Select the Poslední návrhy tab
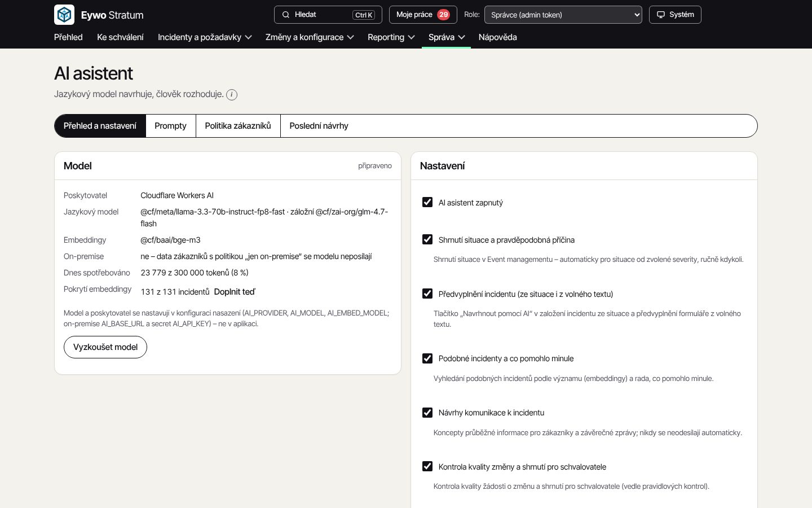 [319, 126]
